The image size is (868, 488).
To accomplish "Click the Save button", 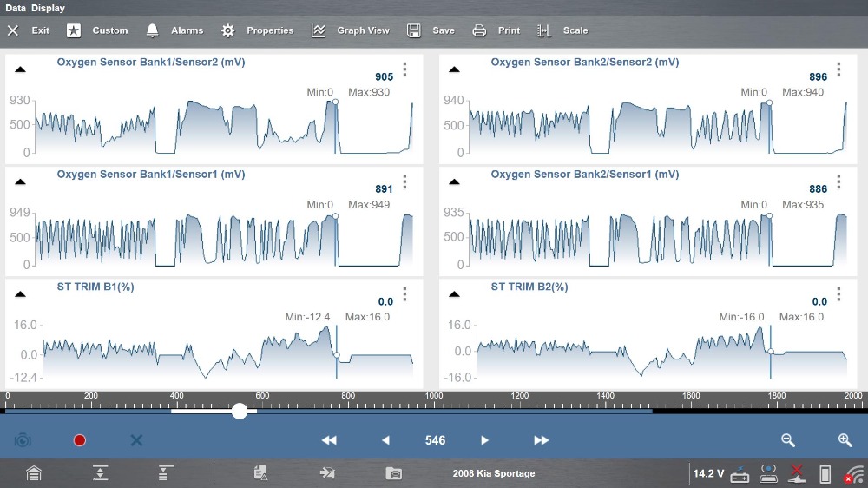I will point(431,30).
